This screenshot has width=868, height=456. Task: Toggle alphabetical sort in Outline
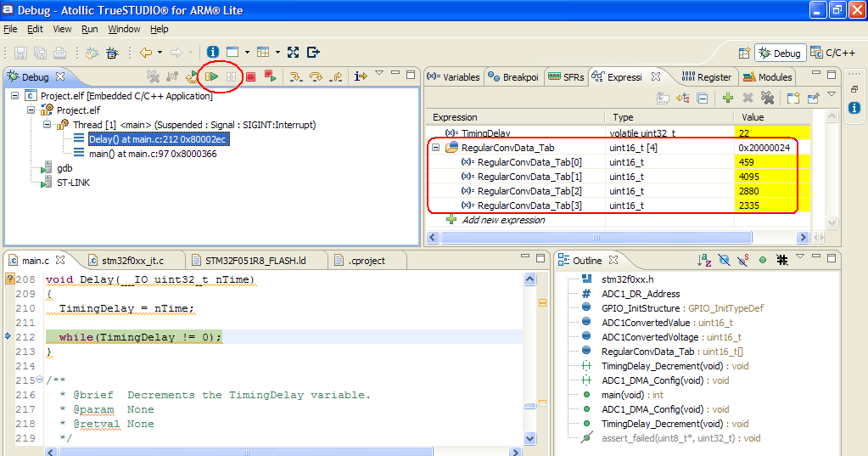point(704,260)
